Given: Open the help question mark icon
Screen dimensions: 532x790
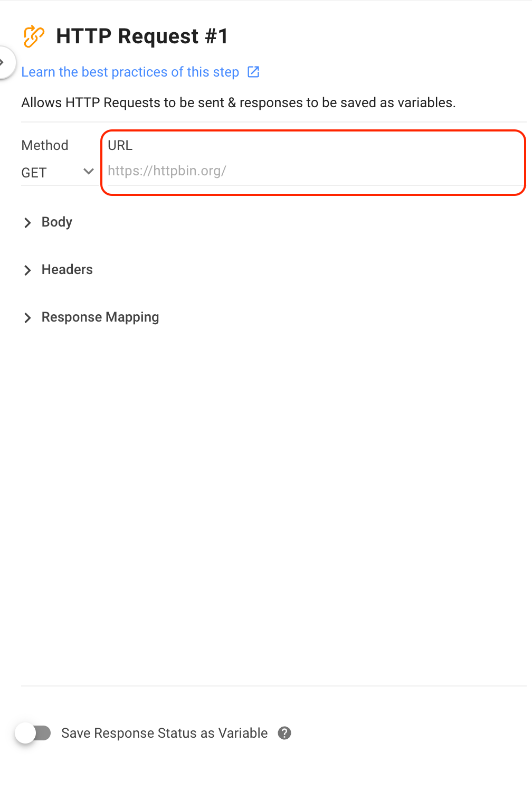Looking at the screenshot, I should tap(284, 733).
